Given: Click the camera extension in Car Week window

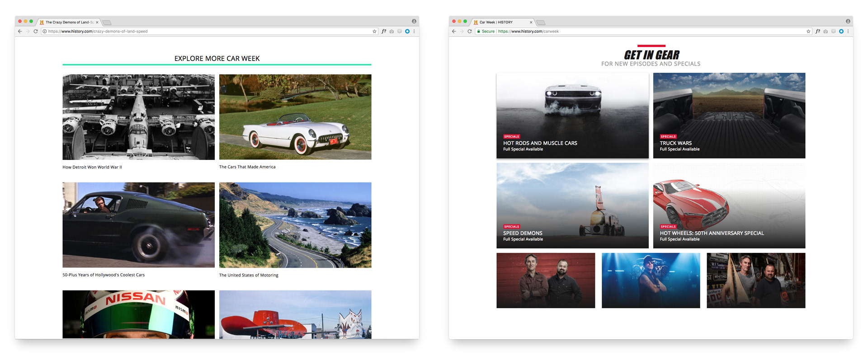Looking at the screenshot, I should (826, 31).
